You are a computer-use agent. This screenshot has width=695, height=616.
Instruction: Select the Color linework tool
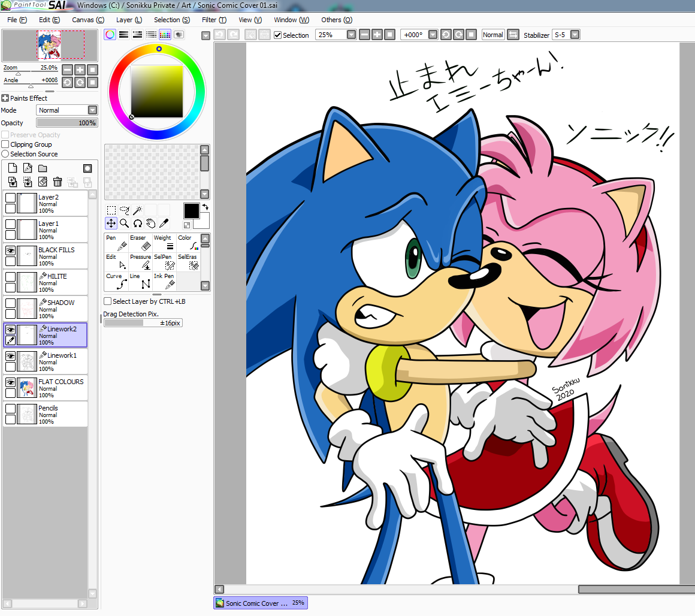pos(188,243)
